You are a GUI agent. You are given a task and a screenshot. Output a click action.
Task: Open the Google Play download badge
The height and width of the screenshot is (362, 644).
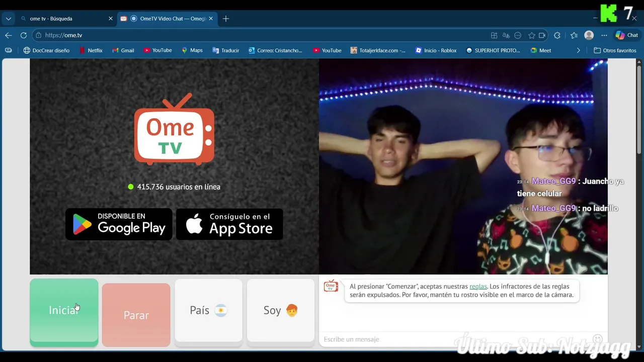click(119, 224)
